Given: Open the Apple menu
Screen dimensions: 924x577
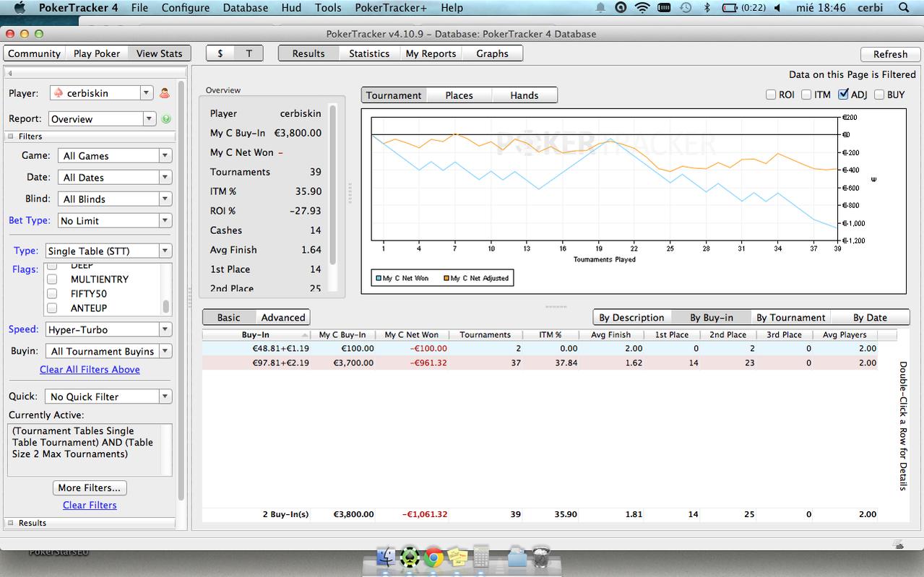Looking at the screenshot, I should (x=20, y=8).
